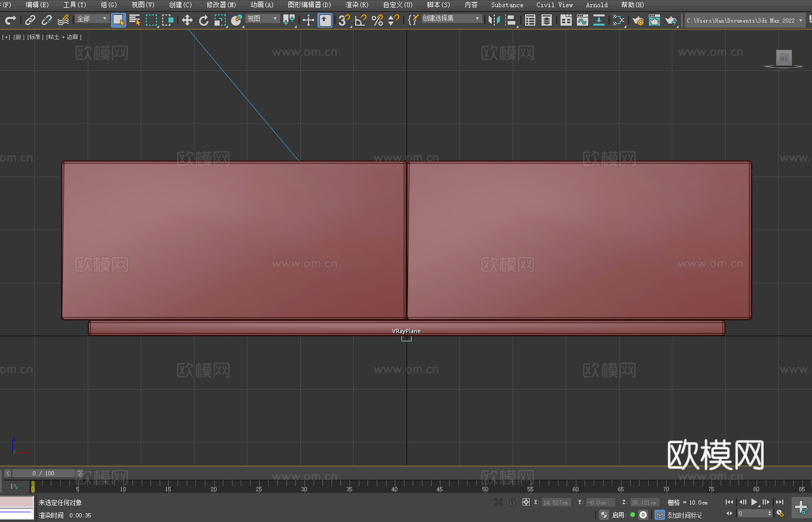Select the Move tool in the toolbar
Image resolution: width=812 pixels, height=522 pixels.
point(187,20)
